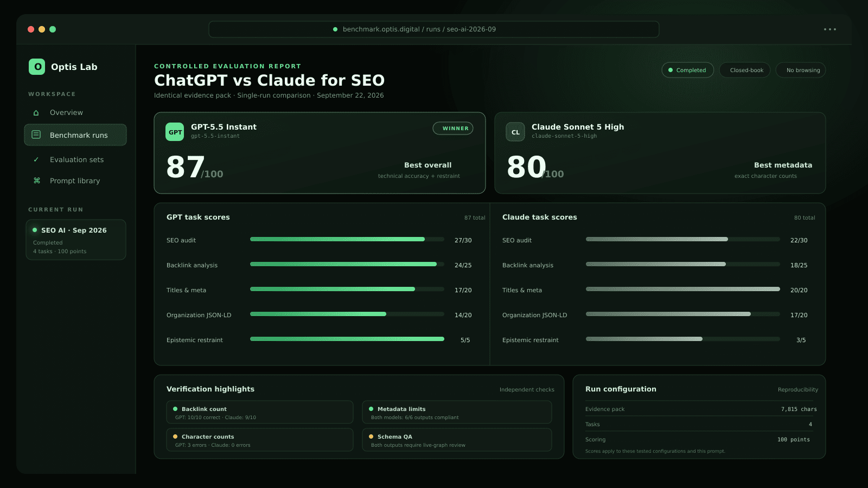Click the ChatGPT vs Claude for SEO heading
Viewport: 868px width, 488px height.
click(x=269, y=80)
